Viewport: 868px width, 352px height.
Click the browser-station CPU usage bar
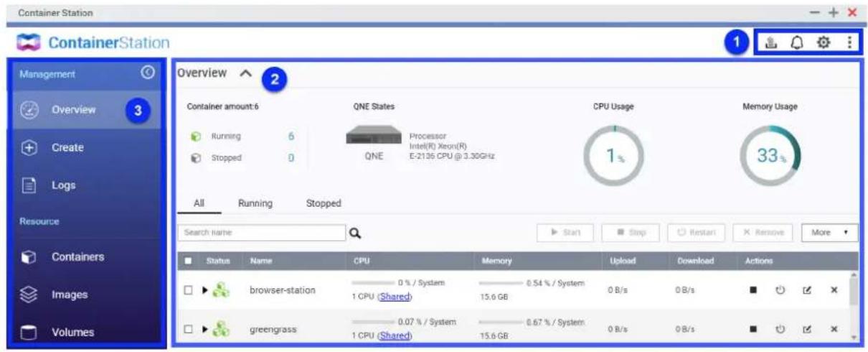(373, 283)
